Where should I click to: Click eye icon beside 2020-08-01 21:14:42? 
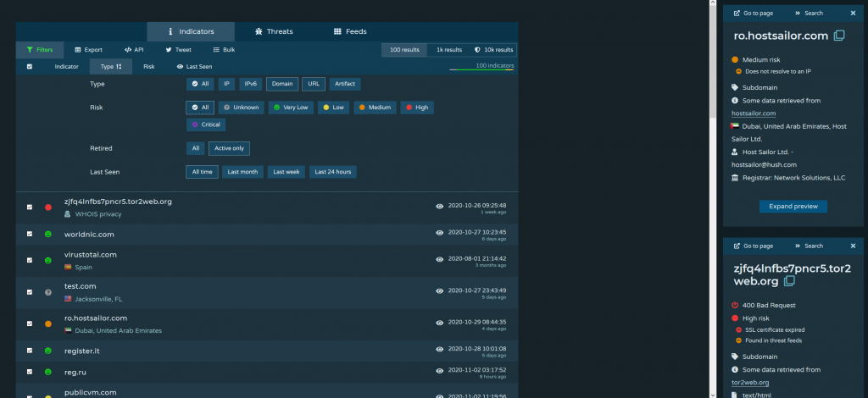pos(440,259)
